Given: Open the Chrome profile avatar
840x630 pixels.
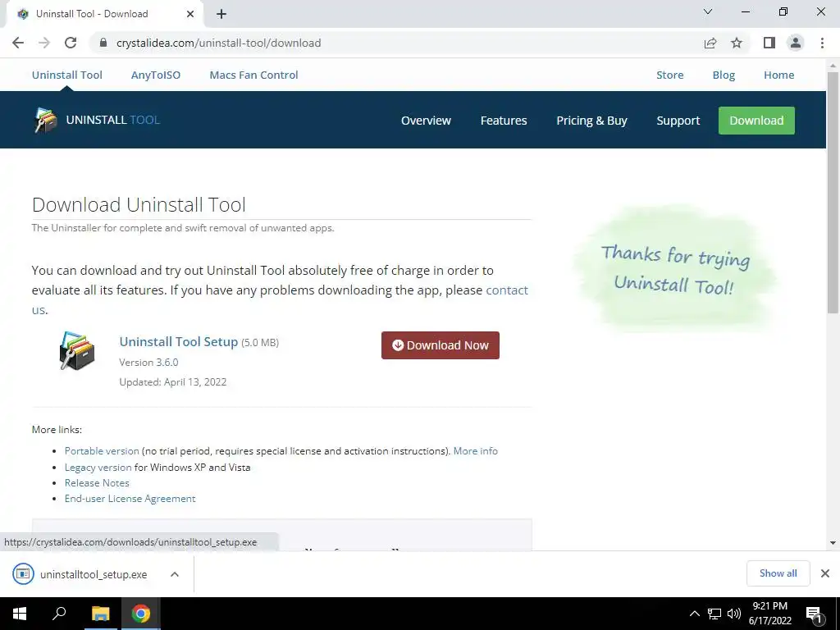Looking at the screenshot, I should [796, 43].
